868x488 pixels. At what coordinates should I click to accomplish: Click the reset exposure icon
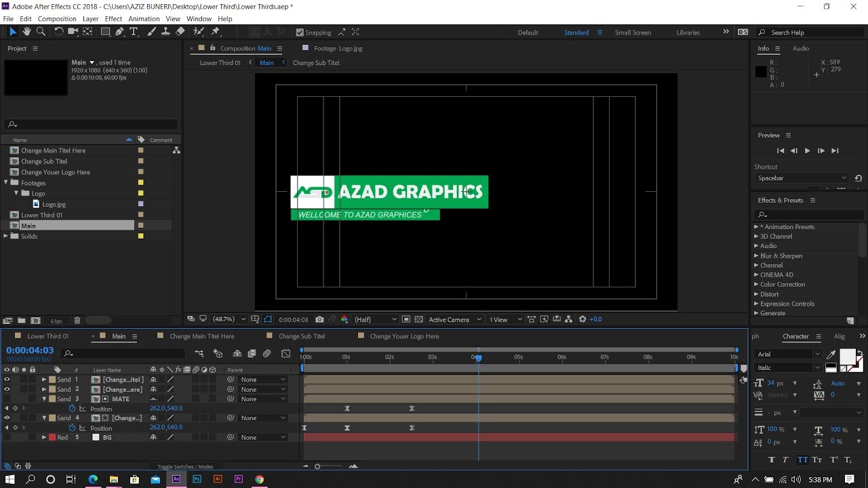(x=582, y=319)
